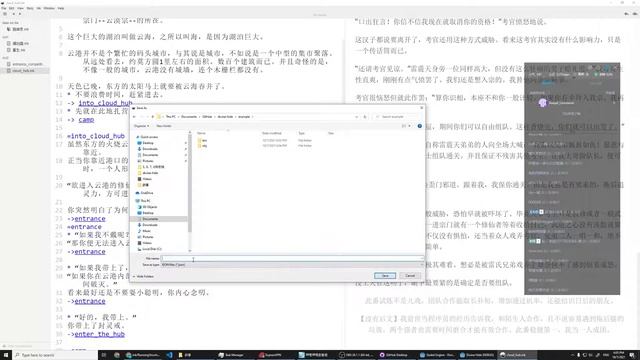Image resolution: width=640 pixels, height=360 pixels.
Task: Click the change view icon in dialog
Action: pos(404,126)
